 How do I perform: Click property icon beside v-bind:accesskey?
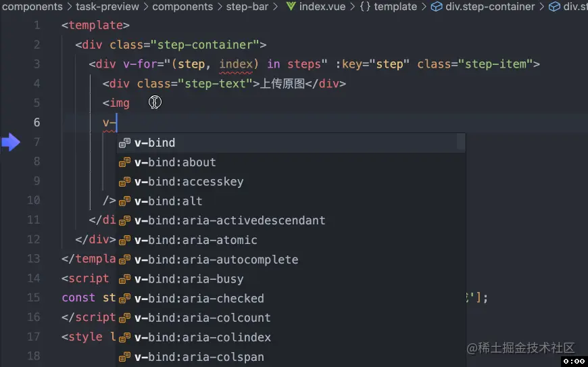pyautogui.click(x=124, y=182)
